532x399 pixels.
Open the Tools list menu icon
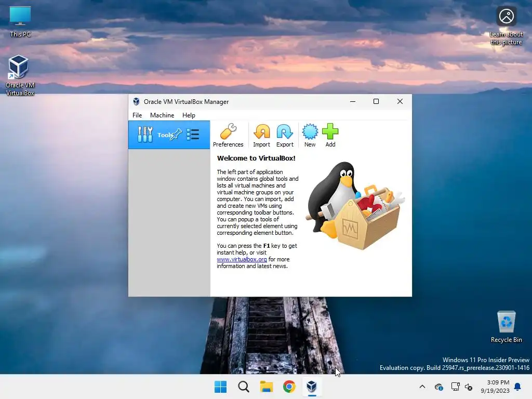coord(193,135)
